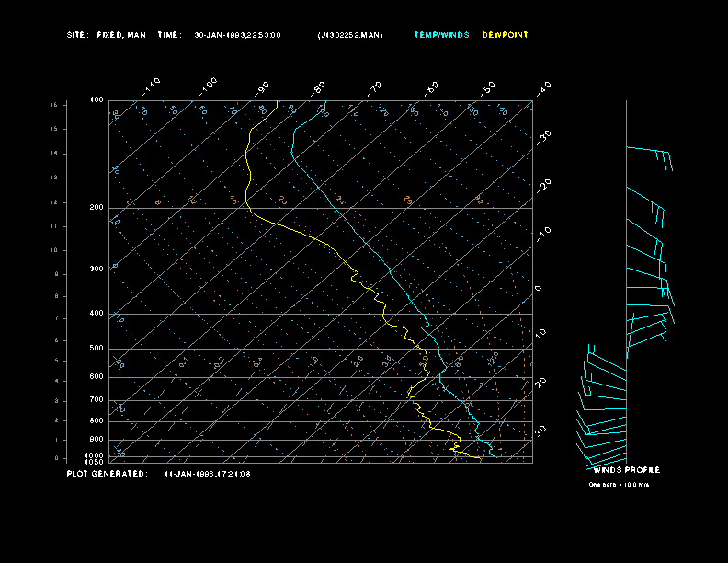Click the 800 pressure level label
Screen dimensions: 728x563
97,420
